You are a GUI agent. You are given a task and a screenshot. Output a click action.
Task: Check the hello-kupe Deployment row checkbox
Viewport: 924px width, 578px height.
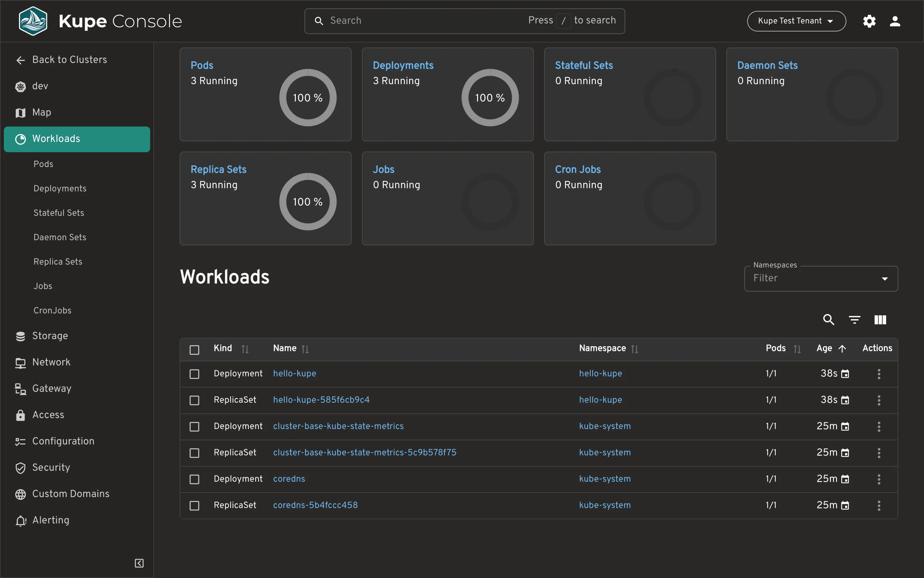(x=194, y=374)
